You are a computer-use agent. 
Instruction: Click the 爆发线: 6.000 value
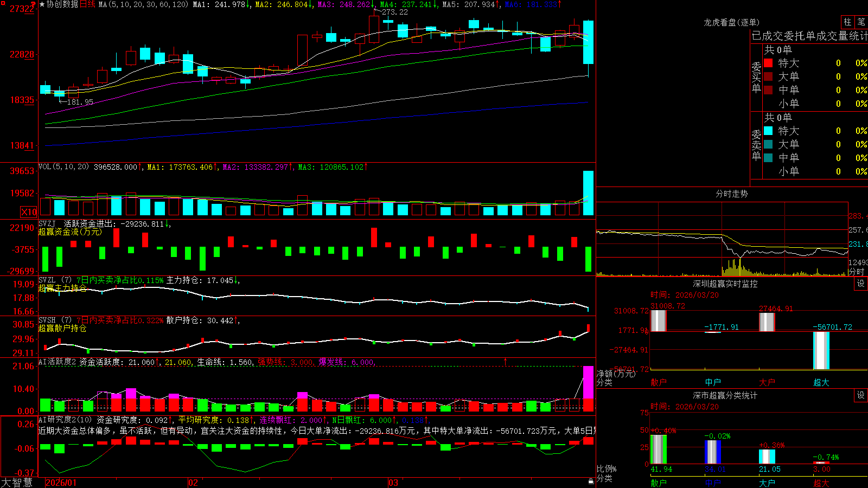(x=346, y=362)
